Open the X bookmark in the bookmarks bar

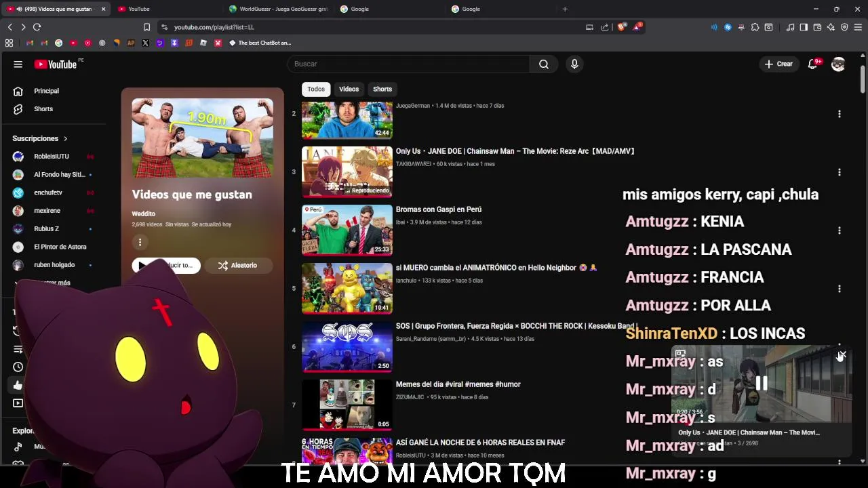tap(145, 43)
